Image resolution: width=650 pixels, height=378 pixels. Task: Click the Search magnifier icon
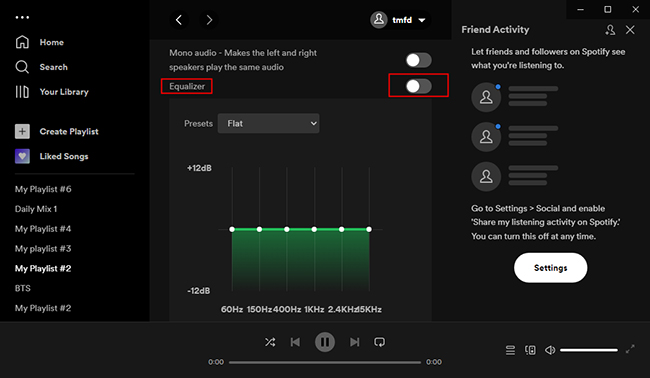(x=22, y=67)
